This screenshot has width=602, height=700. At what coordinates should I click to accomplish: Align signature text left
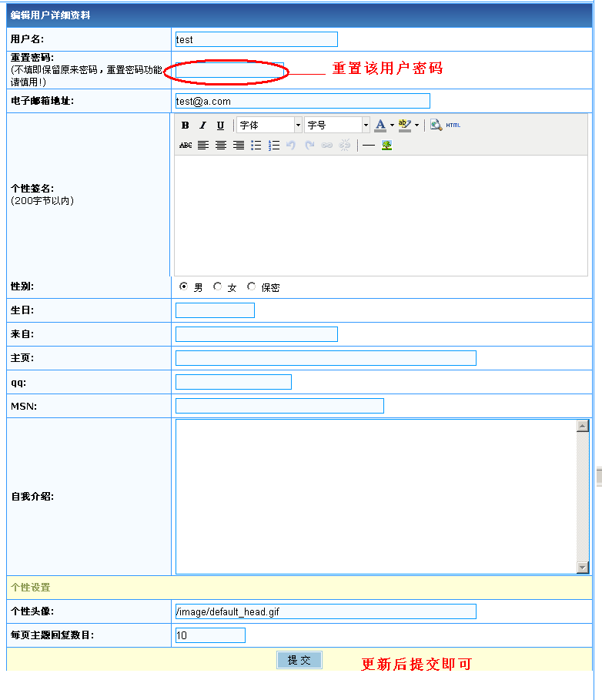click(x=203, y=145)
